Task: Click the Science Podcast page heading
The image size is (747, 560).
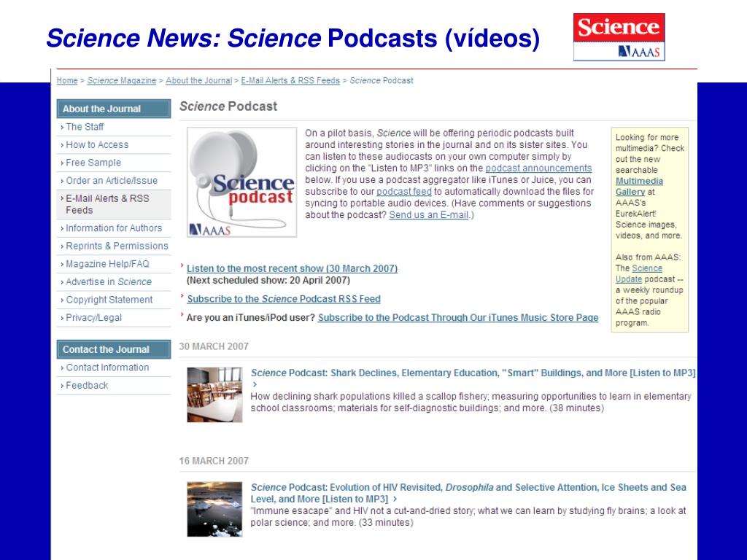Action: point(228,106)
